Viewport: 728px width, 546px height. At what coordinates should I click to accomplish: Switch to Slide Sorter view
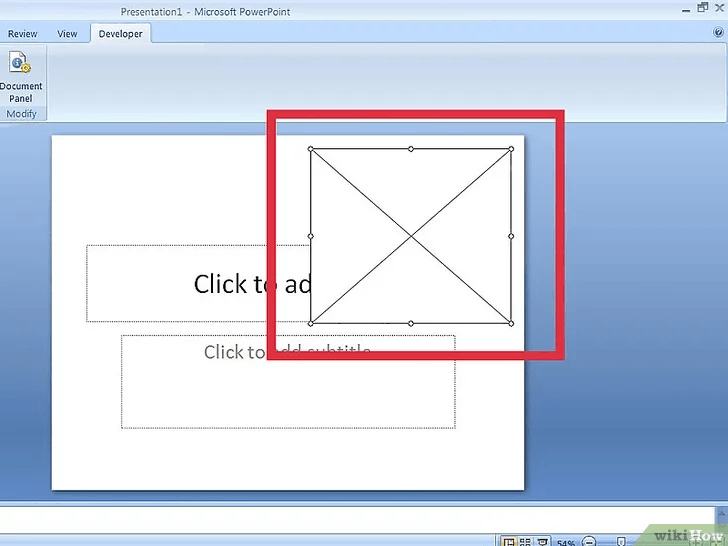tap(525, 541)
